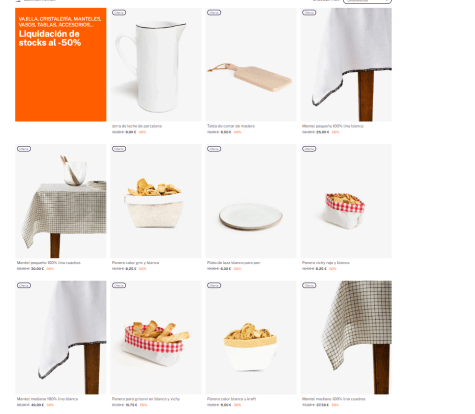This screenshot has height=414, width=475.
Task: Open the 'Panera color gris y blanco' title link
Action: [135, 263]
